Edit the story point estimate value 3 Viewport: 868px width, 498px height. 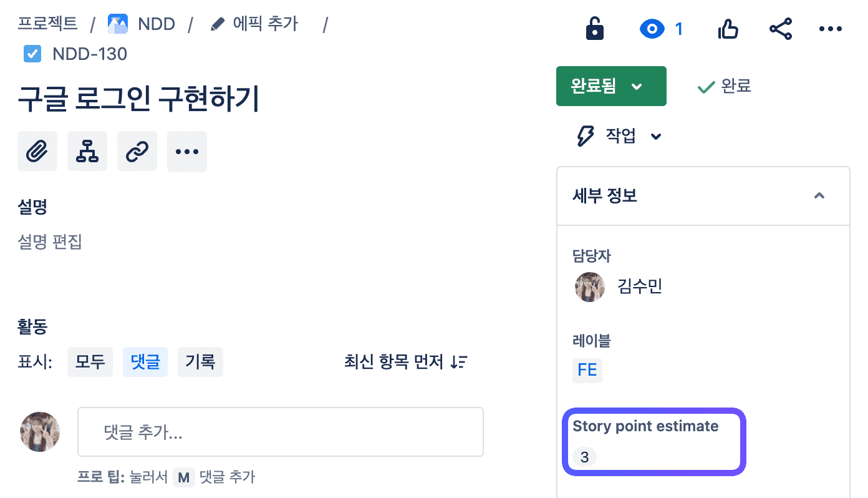click(x=584, y=457)
